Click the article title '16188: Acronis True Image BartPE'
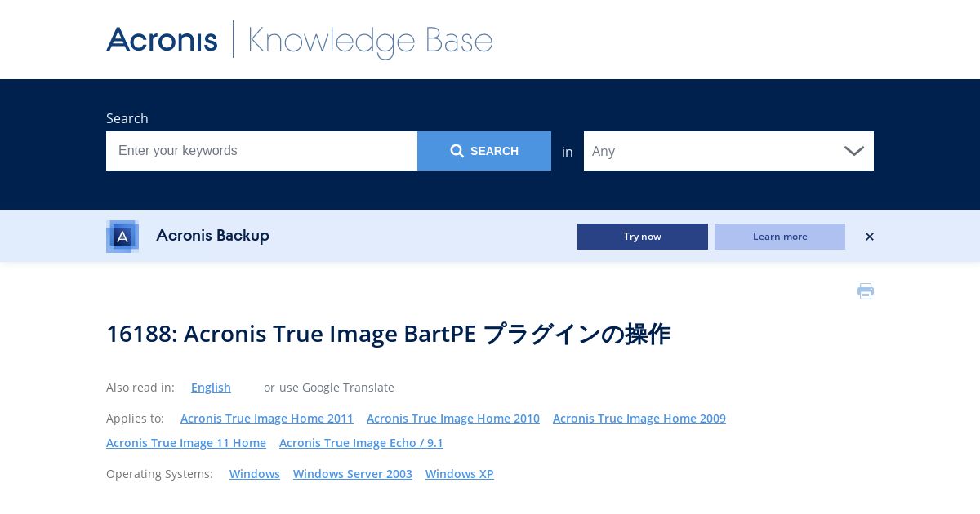Viewport: 980px width, 514px height. point(389,334)
